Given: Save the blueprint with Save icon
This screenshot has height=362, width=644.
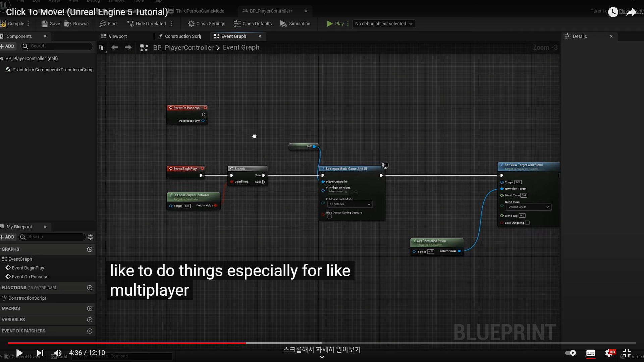Looking at the screenshot, I should (x=45, y=24).
